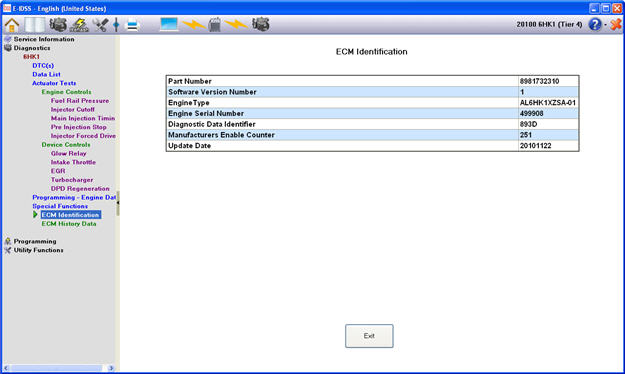Open DPD Regeneration test

point(80,188)
